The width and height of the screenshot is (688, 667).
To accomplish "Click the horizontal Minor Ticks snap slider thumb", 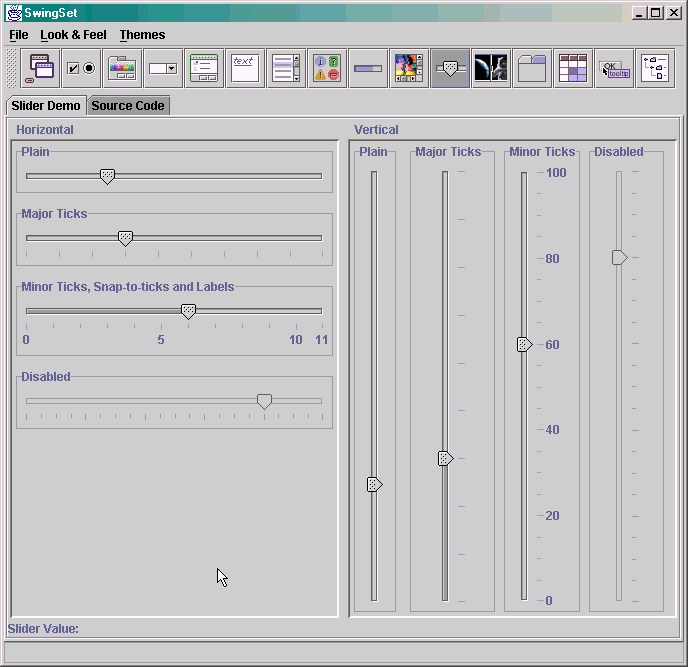I will (188, 311).
